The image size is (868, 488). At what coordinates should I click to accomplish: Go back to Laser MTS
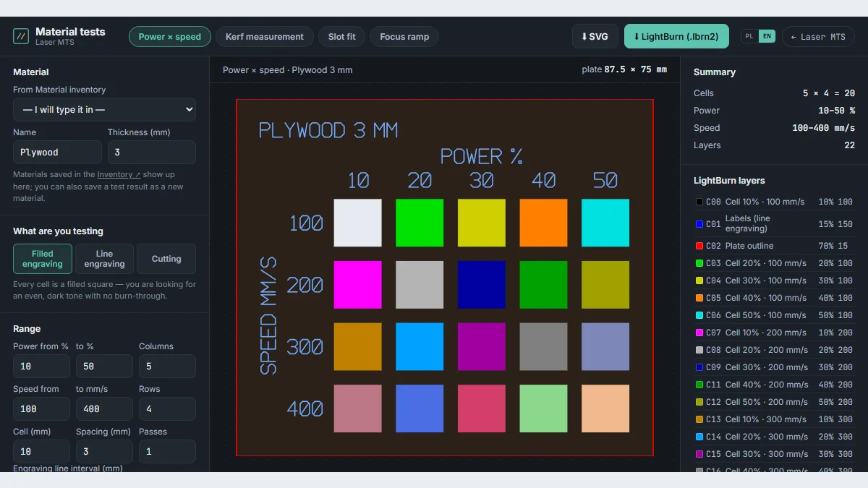coord(818,37)
